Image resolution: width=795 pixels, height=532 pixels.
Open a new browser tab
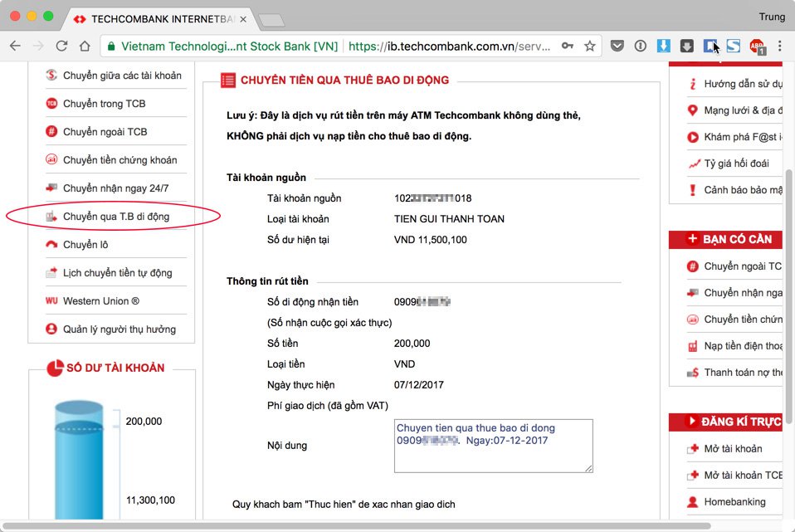(x=271, y=20)
